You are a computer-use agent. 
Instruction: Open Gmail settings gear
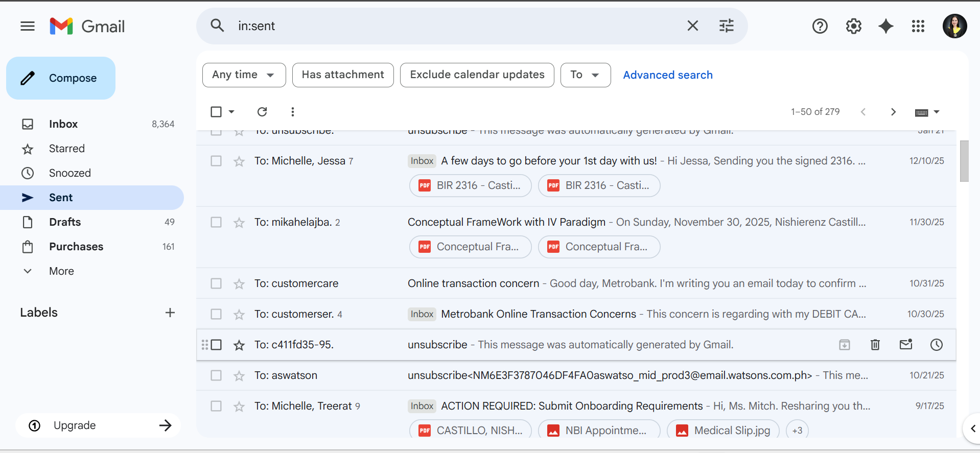853,26
